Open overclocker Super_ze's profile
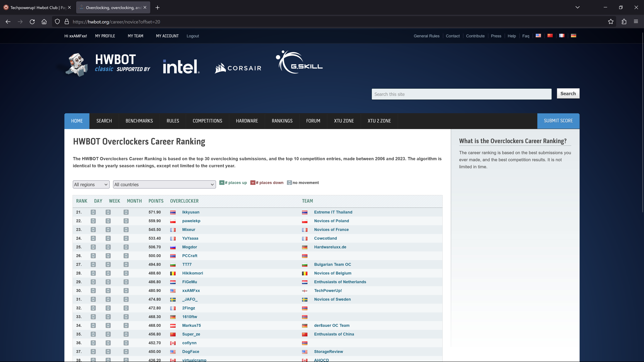 (191, 334)
